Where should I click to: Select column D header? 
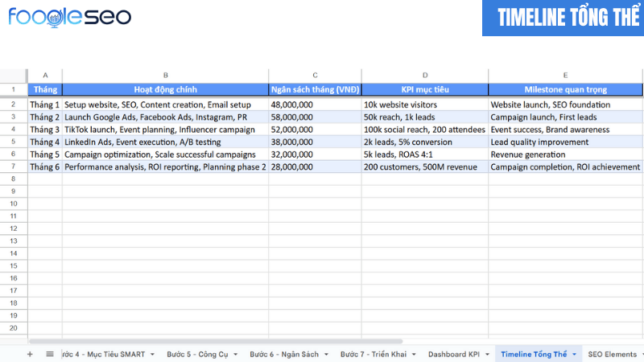[425, 76]
